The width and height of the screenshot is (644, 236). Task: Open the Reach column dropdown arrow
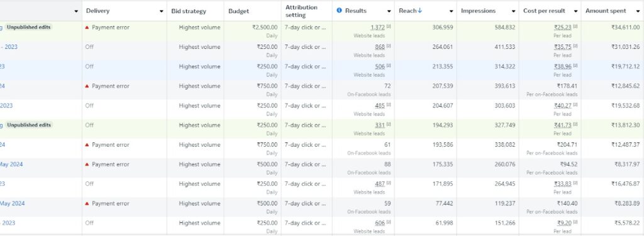point(452,11)
